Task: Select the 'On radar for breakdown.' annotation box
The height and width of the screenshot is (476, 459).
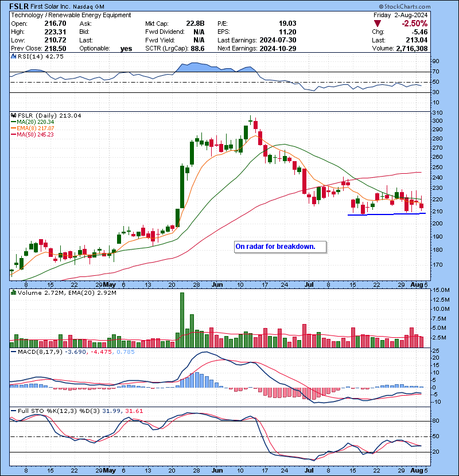Action: 281,247
